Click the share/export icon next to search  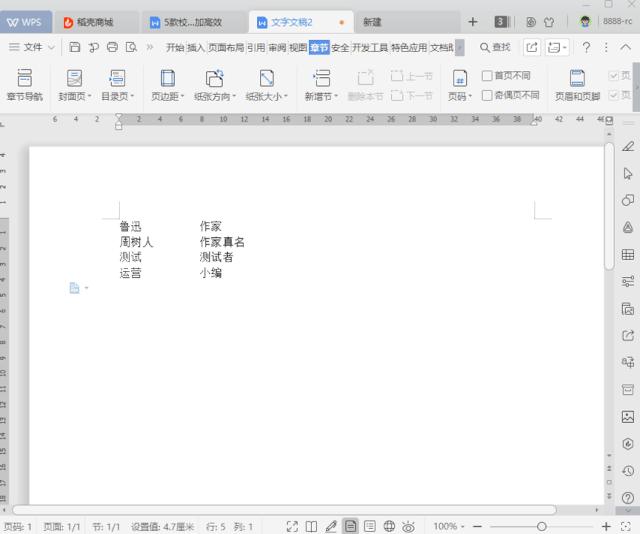[532, 47]
